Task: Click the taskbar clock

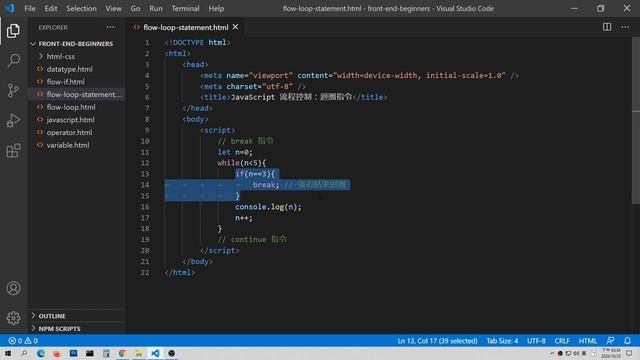Action: click(611, 353)
